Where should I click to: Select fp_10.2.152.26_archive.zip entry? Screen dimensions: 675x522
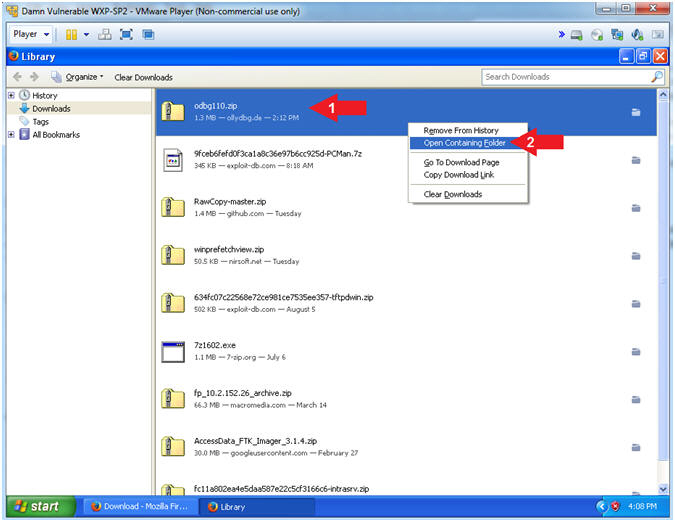click(x=406, y=399)
